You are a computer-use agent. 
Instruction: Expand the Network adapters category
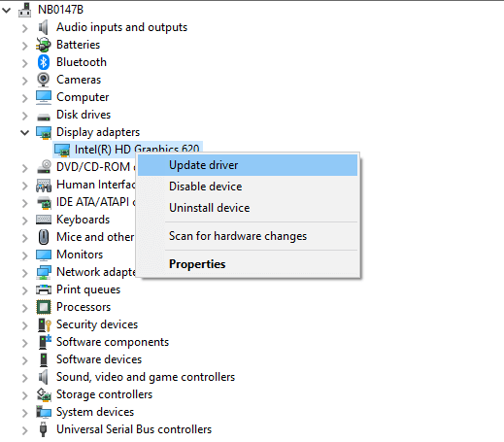click(24, 273)
